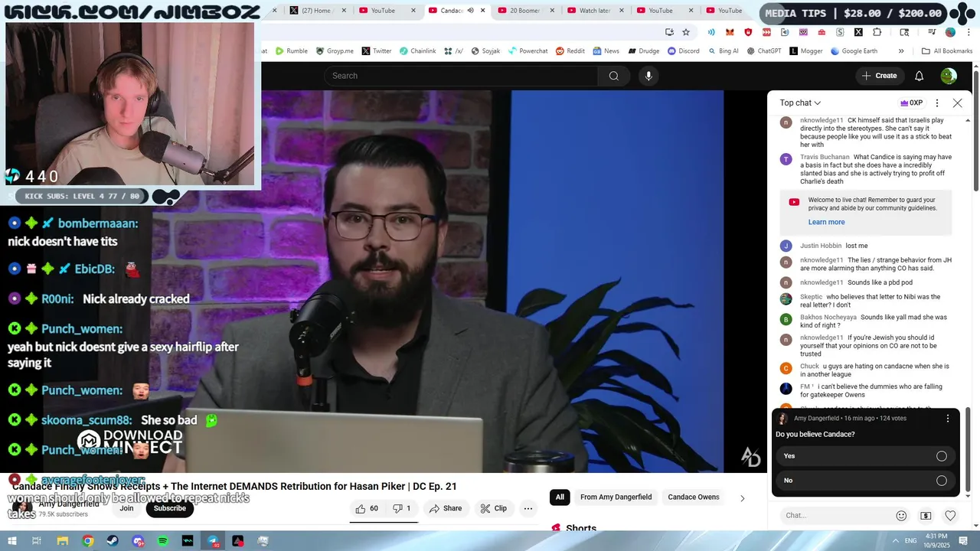
Task: Click the search magnifier button
Action: click(613, 76)
